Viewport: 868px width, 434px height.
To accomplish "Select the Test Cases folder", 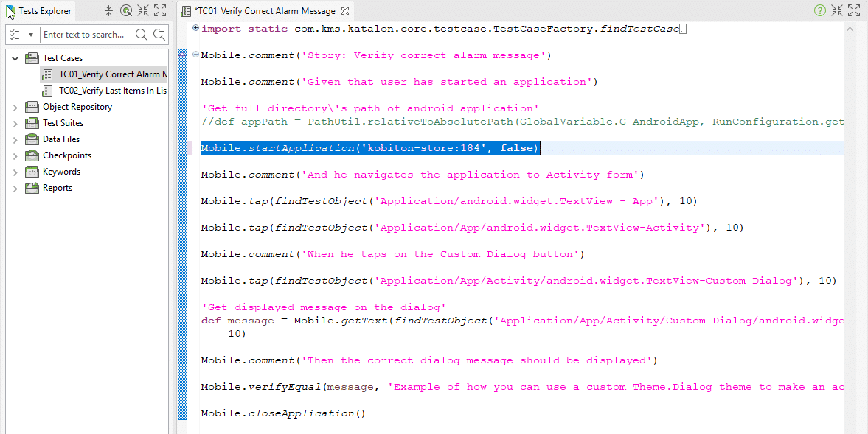I will point(63,58).
